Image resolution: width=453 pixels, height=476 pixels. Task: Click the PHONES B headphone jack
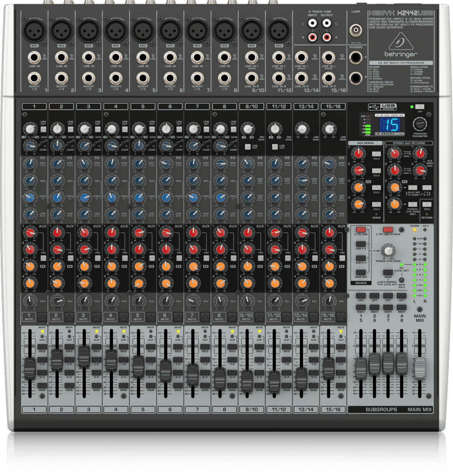click(x=356, y=78)
